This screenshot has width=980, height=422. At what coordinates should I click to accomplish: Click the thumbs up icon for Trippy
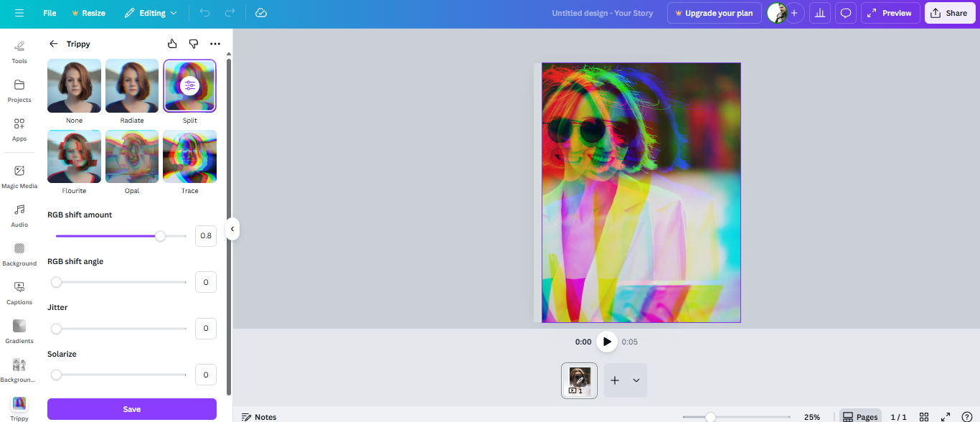point(171,43)
